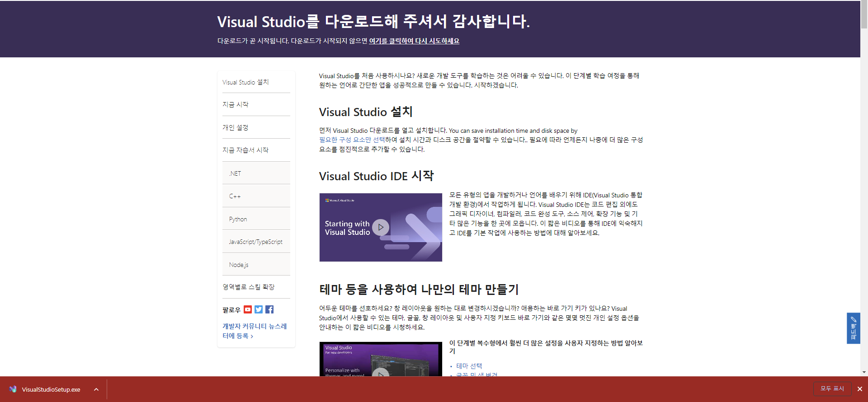Click the 개발자 커뮤니티 뉴스레터에 등록 link
The image size is (868, 402).
255,331
